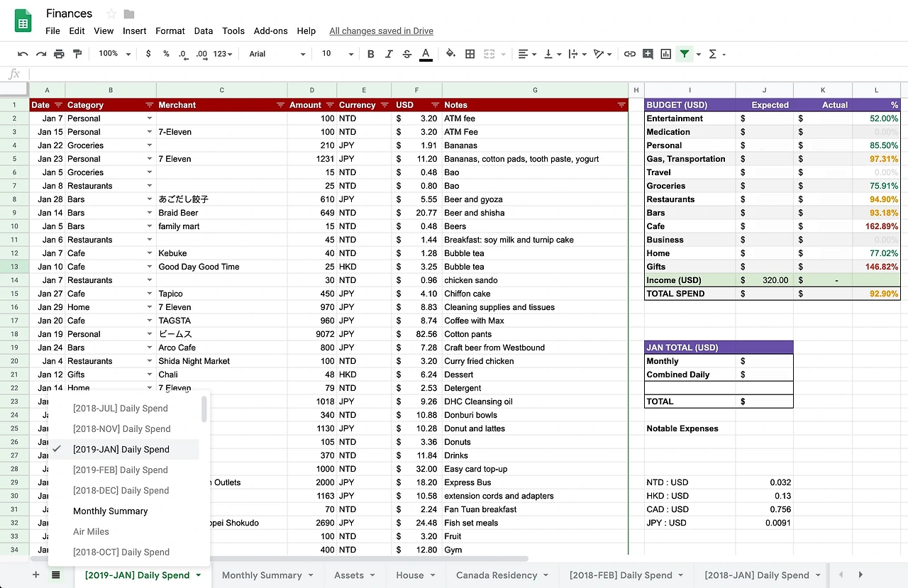
Task: Open more number formats (123)
Action: point(223,54)
